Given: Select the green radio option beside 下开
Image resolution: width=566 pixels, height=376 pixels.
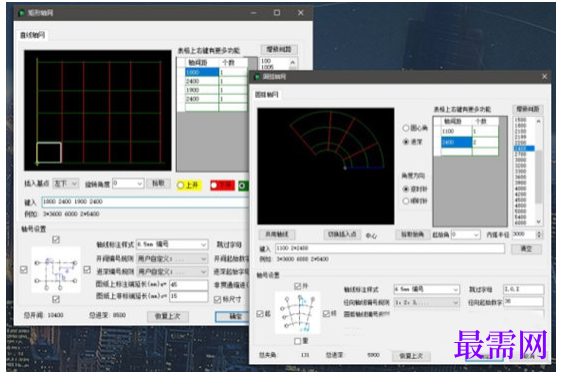Looking at the screenshot, I should [243, 185].
